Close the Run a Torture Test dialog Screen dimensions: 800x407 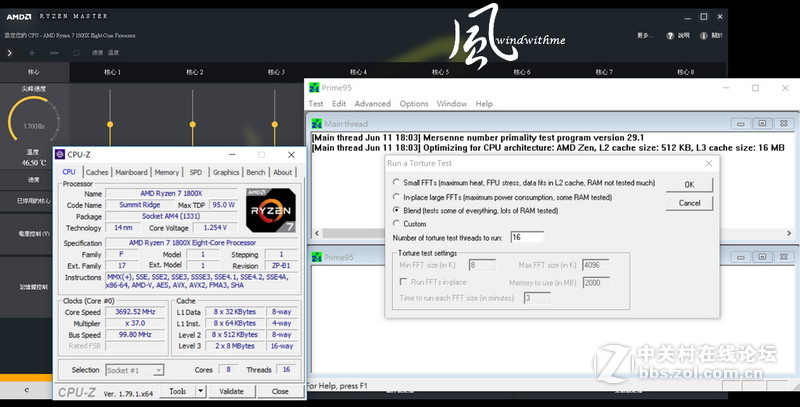pyautogui.click(x=709, y=163)
